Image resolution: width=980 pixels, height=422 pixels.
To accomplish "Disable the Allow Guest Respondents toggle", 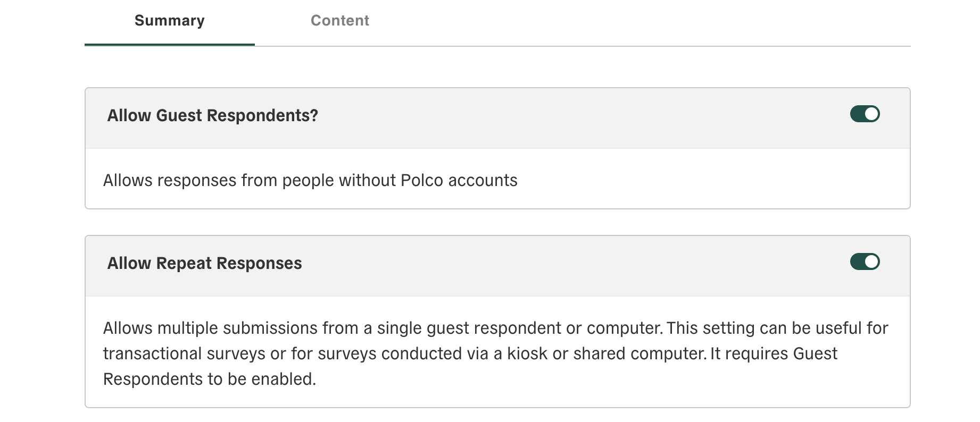I will (865, 114).
